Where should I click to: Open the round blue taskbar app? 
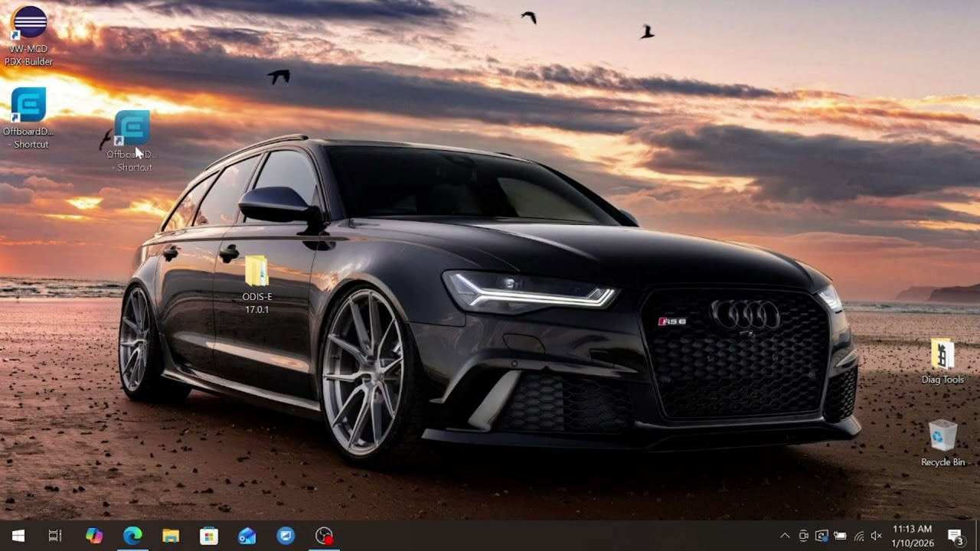coord(286,536)
